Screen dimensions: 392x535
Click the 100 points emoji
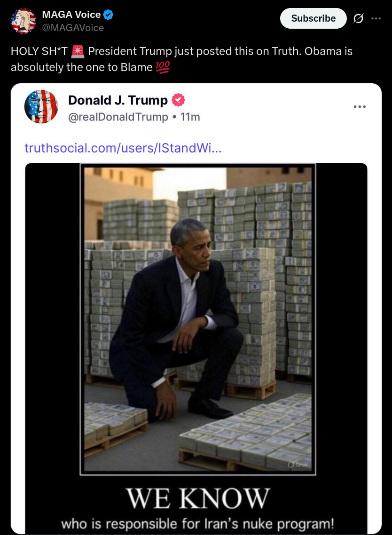coord(163,67)
